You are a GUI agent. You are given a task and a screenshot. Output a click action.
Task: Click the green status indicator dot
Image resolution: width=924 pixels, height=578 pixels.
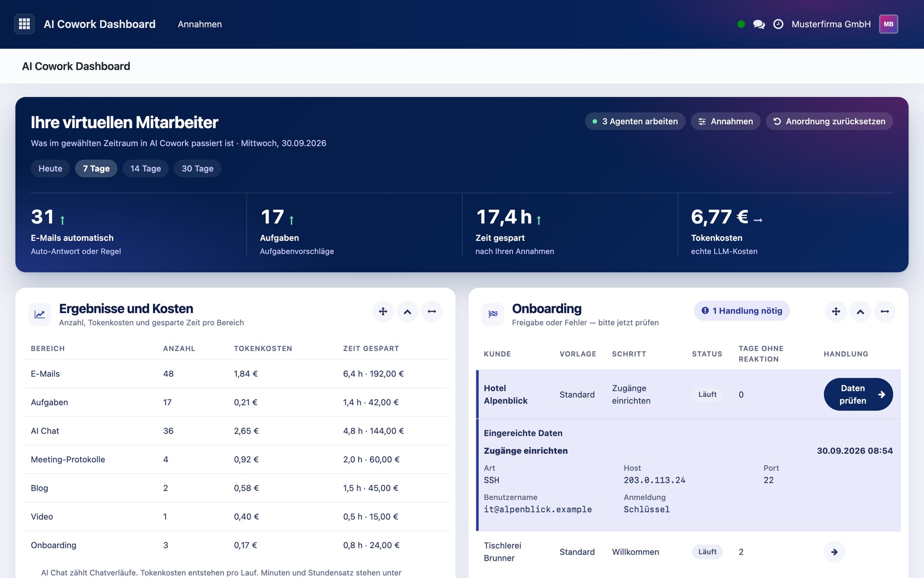[741, 24]
